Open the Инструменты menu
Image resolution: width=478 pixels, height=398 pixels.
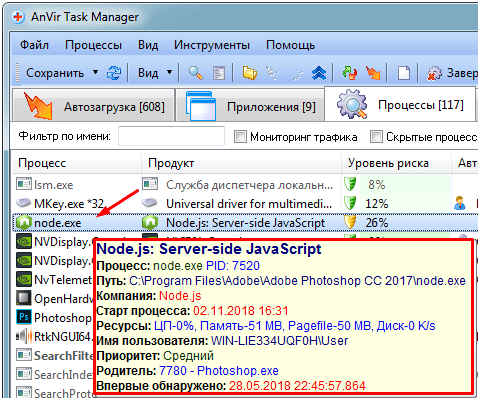[x=212, y=45]
